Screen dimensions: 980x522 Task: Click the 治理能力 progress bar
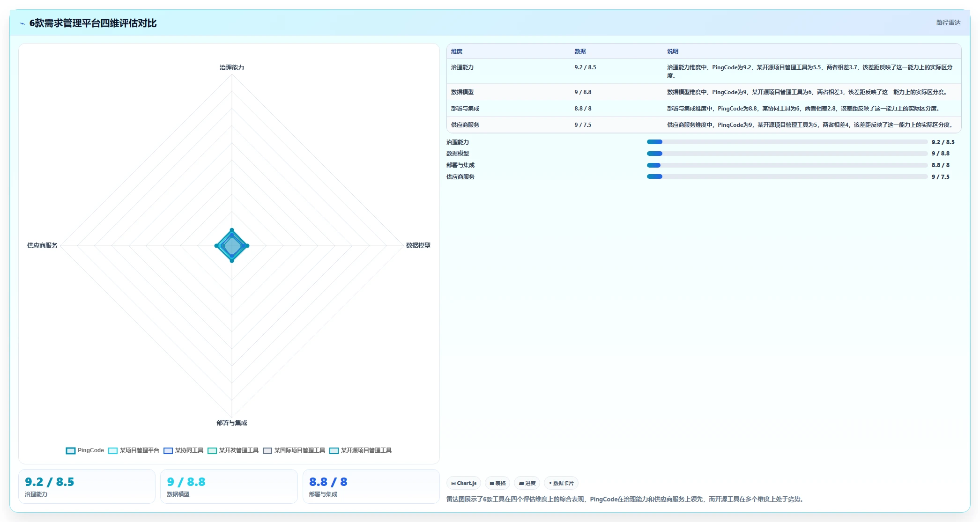click(787, 142)
